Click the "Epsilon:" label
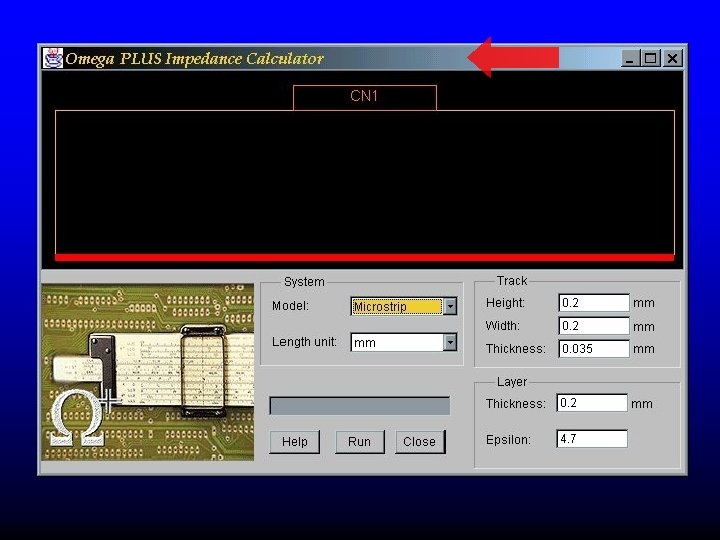Screen dimensions: 720x540 click(508, 440)
